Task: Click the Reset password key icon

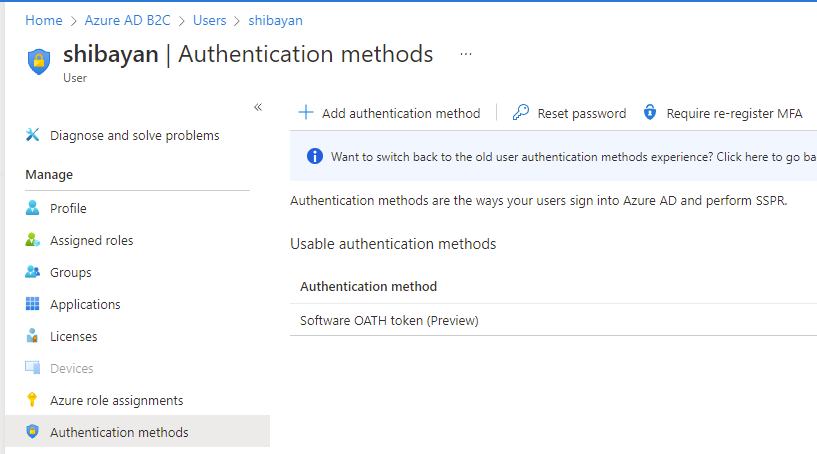Action: click(521, 113)
